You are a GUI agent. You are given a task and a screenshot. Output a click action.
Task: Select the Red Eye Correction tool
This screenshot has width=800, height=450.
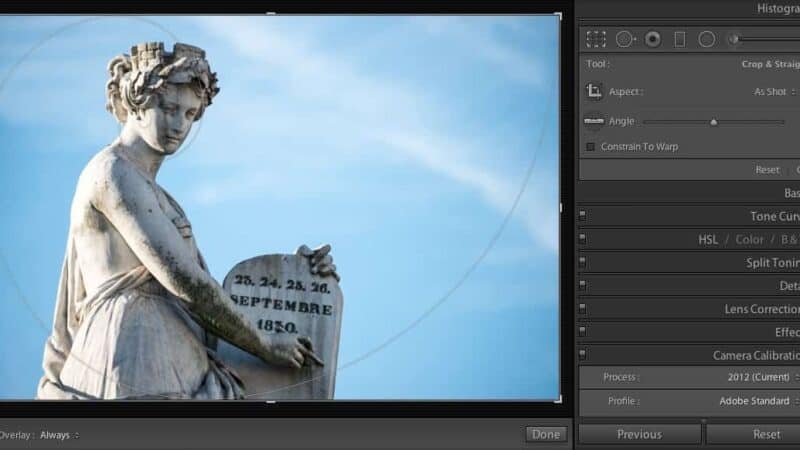pyautogui.click(x=653, y=39)
